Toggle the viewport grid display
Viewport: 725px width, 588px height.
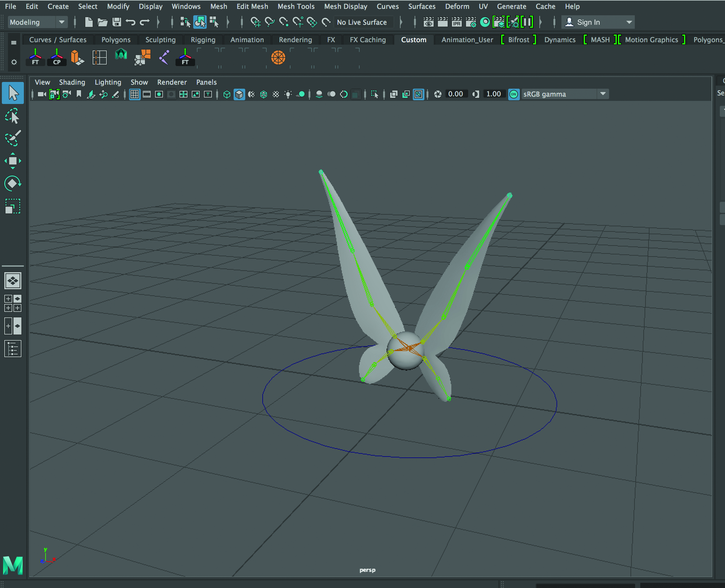point(135,94)
